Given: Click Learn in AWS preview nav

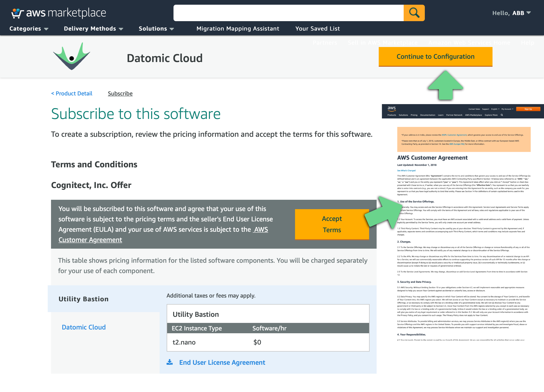Looking at the screenshot, I should tap(441, 115).
